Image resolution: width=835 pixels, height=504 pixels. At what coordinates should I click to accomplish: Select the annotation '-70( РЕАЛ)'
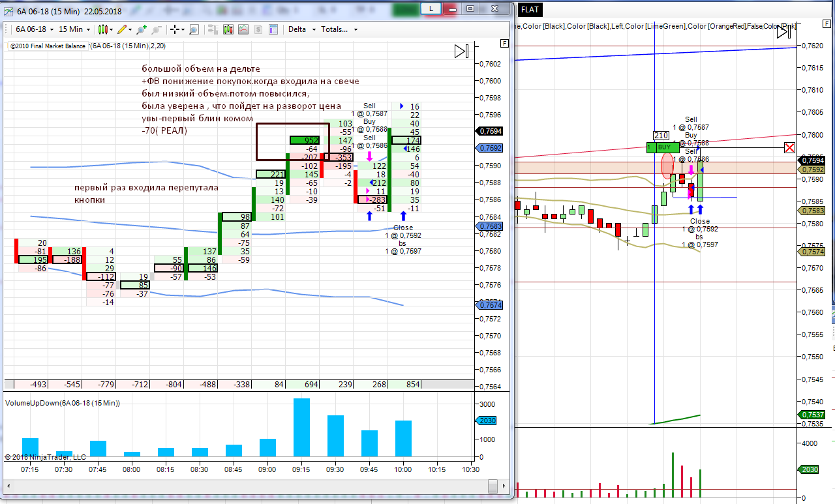pyautogui.click(x=164, y=130)
